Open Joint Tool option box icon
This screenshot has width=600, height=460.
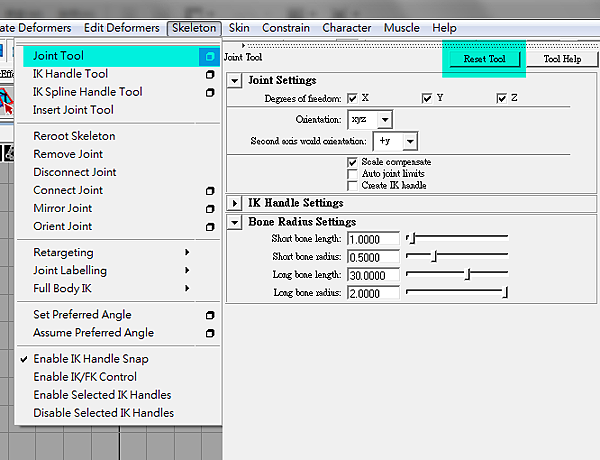[210, 57]
